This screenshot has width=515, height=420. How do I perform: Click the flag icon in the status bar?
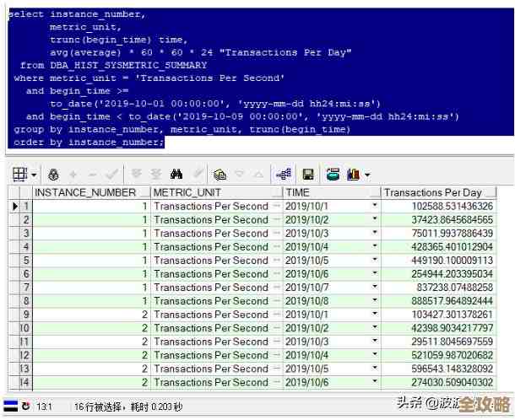[10, 407]
